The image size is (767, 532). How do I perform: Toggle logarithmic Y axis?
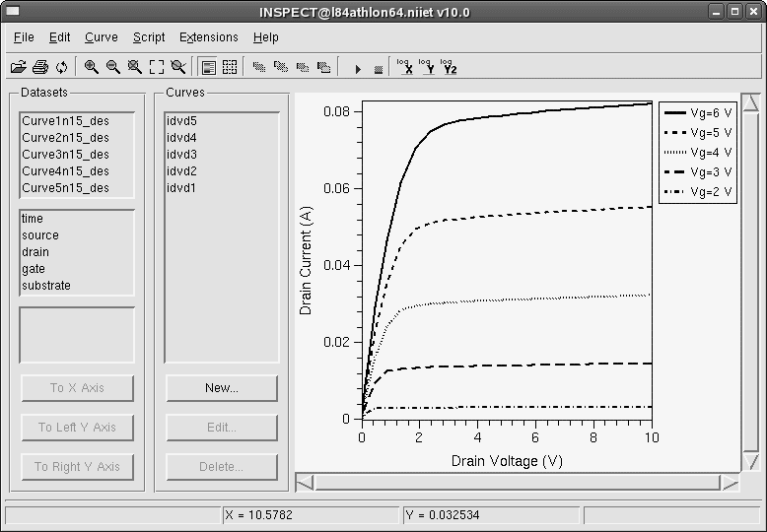click(426, 67)
